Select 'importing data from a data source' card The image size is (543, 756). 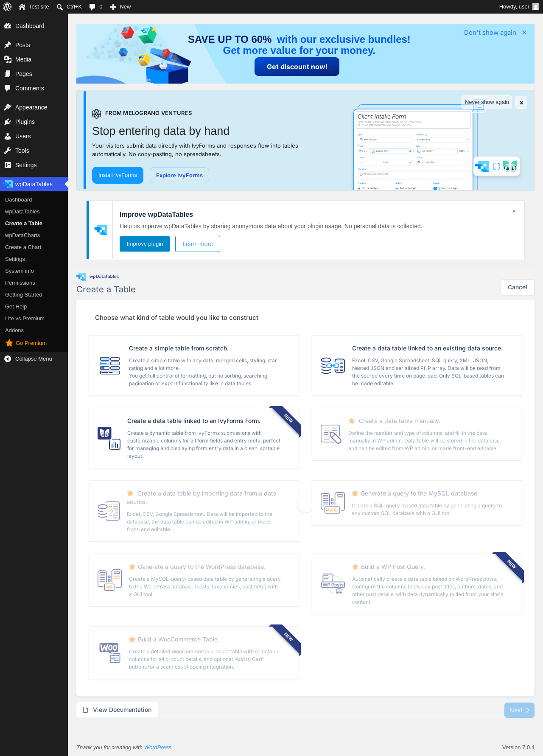pos(194,511)
